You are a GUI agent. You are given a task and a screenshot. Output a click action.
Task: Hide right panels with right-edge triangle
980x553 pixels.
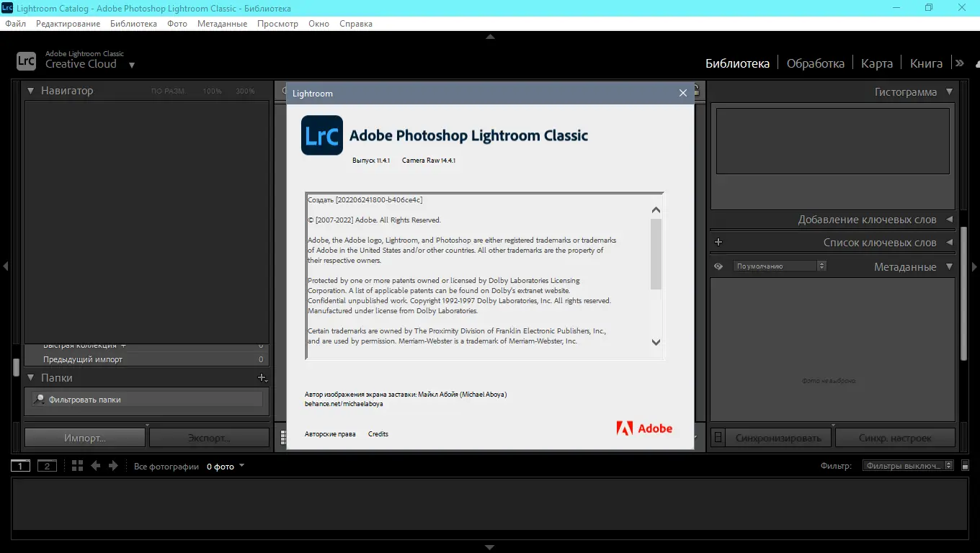[975, 266]
